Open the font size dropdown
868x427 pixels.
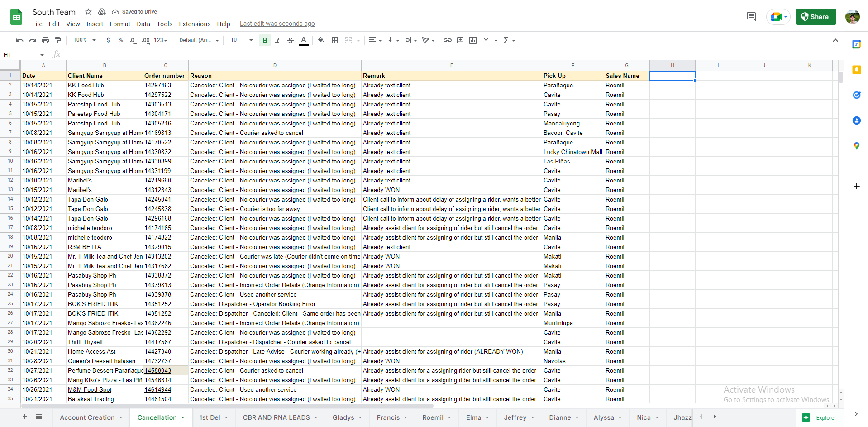click(x=242, y=40)
